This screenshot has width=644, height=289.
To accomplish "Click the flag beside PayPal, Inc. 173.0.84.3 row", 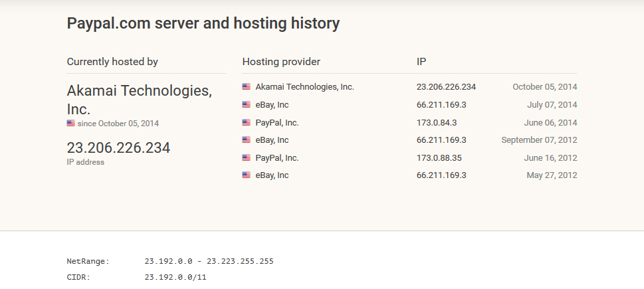I will click(x=246, y=122).
